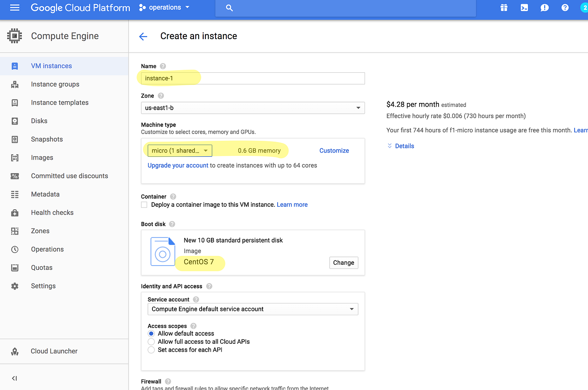Click the help icon next to Name
Image resolution: width=588 pixels, height=390 pixels.
(163, 66)
